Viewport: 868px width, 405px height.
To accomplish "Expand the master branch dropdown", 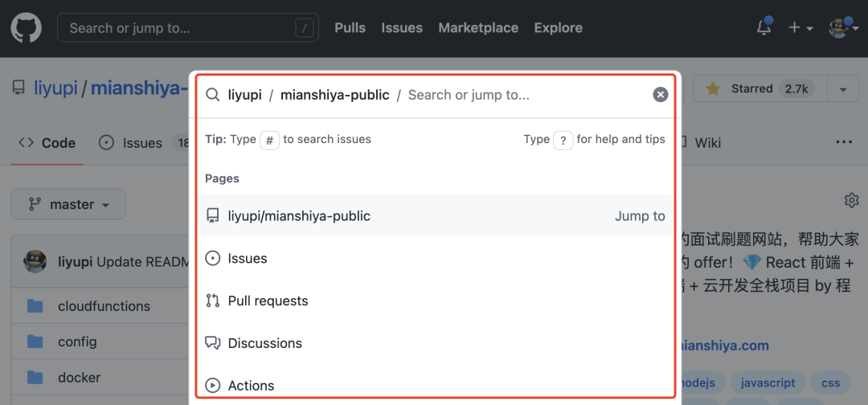I will pyautogui.click(x=68, y=205).
